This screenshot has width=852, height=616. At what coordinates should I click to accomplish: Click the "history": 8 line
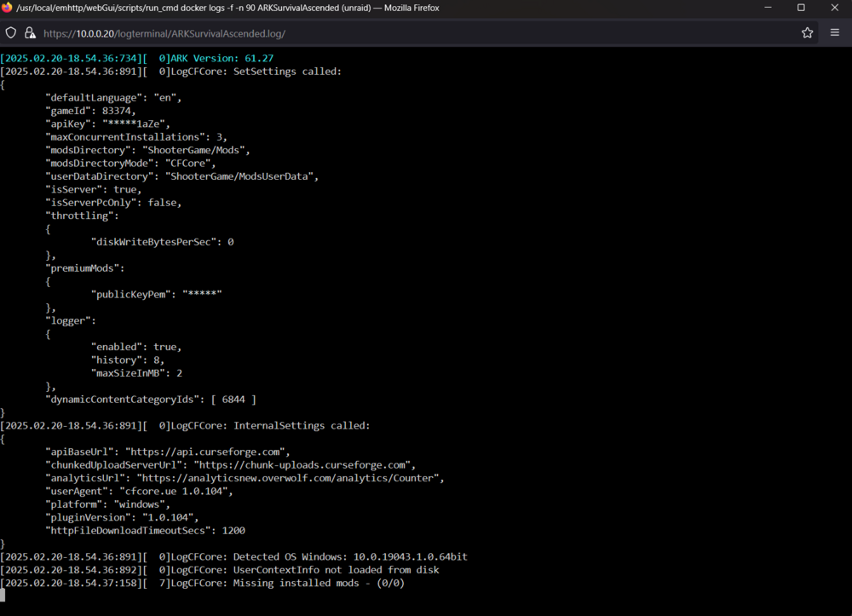(128, 360)
